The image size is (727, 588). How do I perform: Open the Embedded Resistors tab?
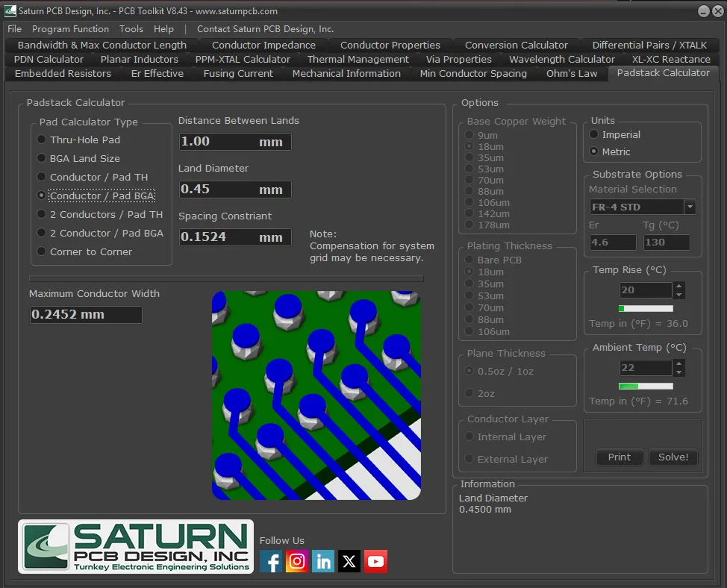(63, 74)
